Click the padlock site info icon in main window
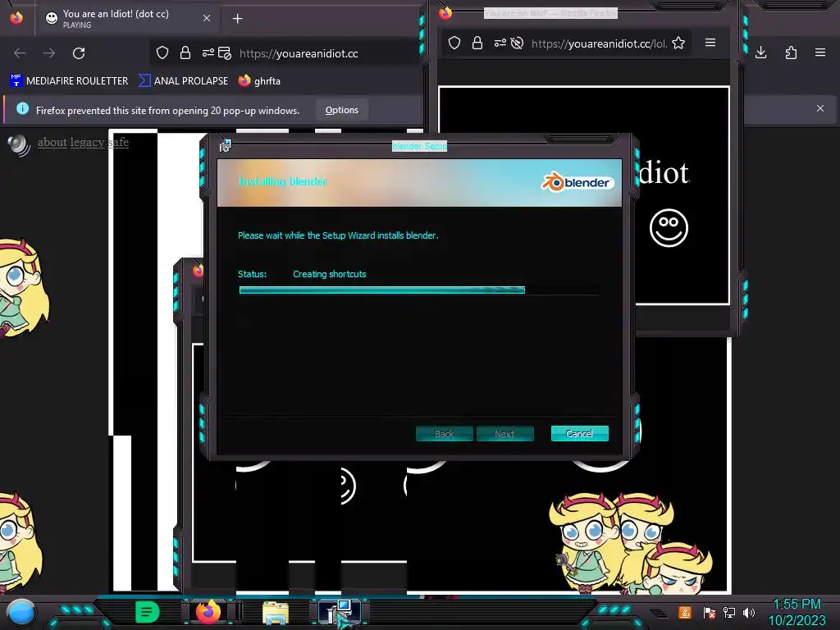 click(185, 52)
